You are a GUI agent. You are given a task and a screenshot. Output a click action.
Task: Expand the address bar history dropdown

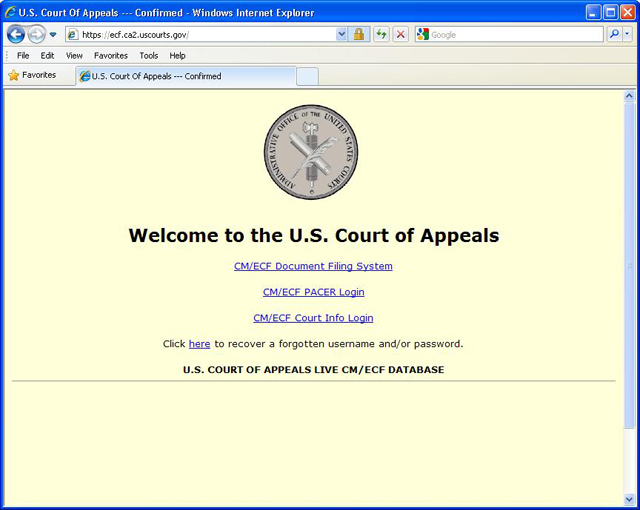point(342,35)
